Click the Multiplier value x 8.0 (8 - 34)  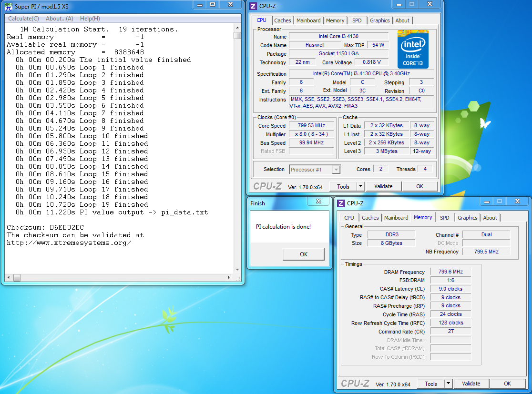click(311, 134)
